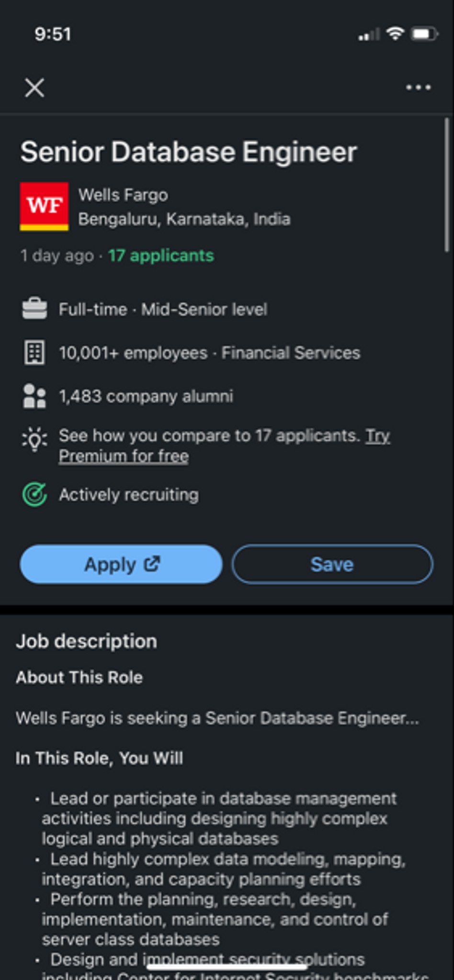
Task: View the 17 applicants text
Action: click(161, 256)
